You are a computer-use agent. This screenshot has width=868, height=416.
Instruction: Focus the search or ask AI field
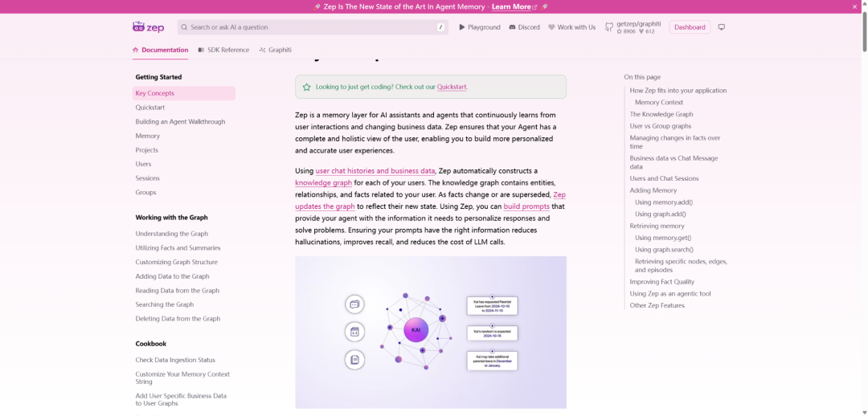pos(312,27)
